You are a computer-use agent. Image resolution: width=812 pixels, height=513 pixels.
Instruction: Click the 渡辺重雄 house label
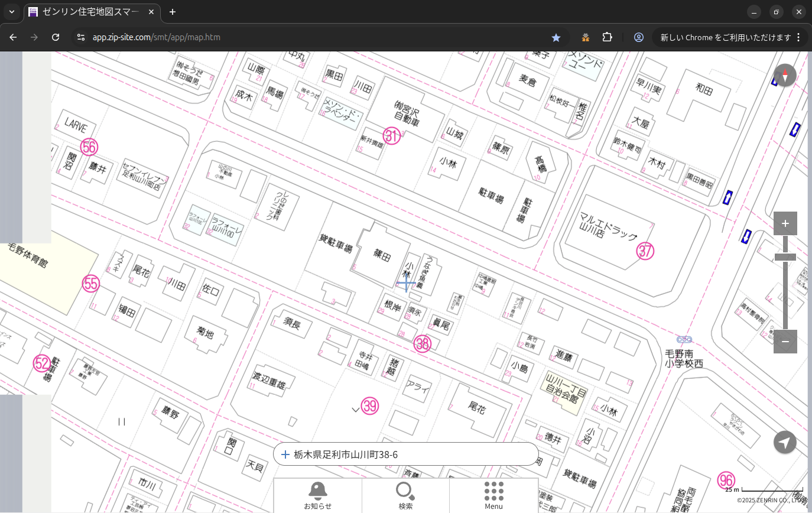click(269, 381)
